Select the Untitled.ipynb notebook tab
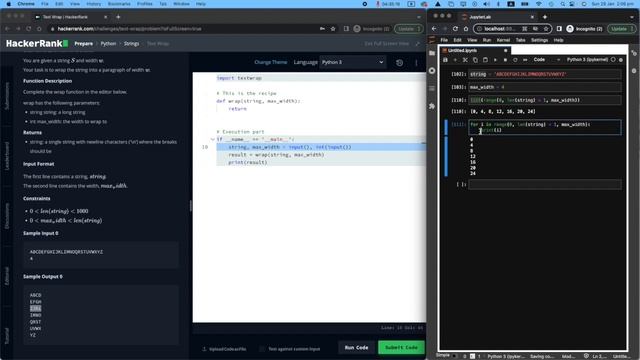 476,51
